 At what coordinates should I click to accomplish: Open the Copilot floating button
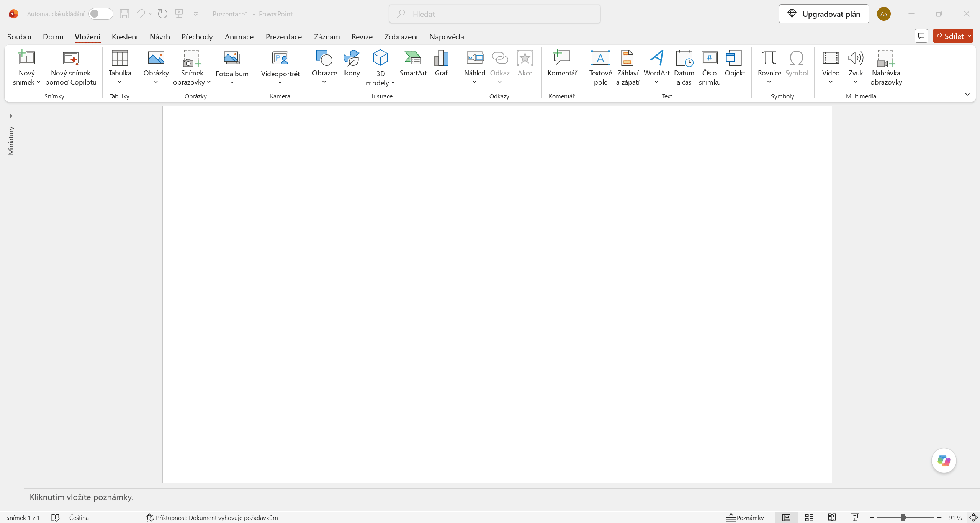click(x=944, y=461)
